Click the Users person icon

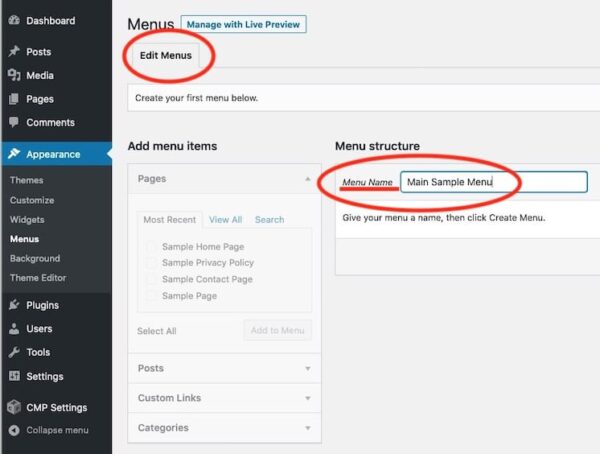(x=14, y=328)
